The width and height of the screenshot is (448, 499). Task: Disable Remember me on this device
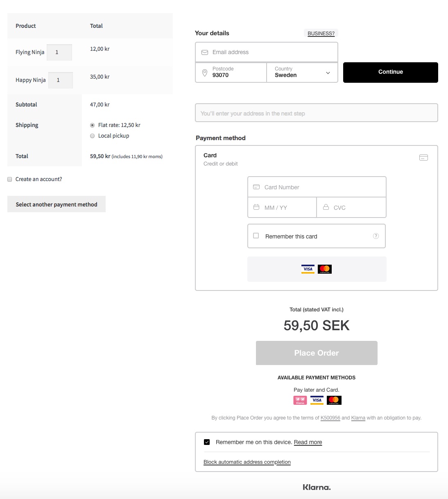coord(207,442)
